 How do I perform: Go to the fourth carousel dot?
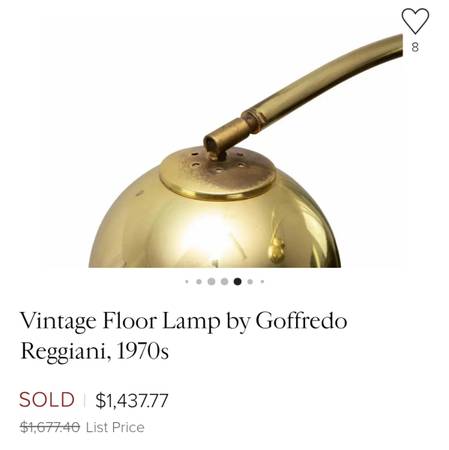(x=225, y=282)
